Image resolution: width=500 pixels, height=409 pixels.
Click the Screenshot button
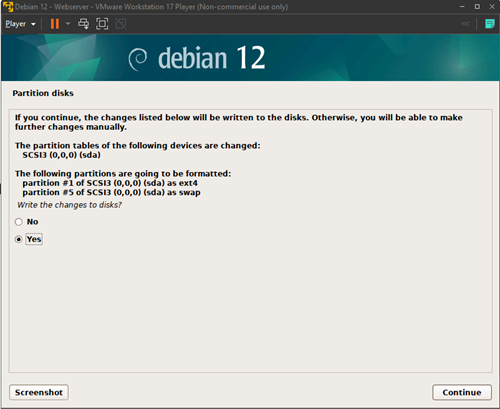[x=39, y=392]
